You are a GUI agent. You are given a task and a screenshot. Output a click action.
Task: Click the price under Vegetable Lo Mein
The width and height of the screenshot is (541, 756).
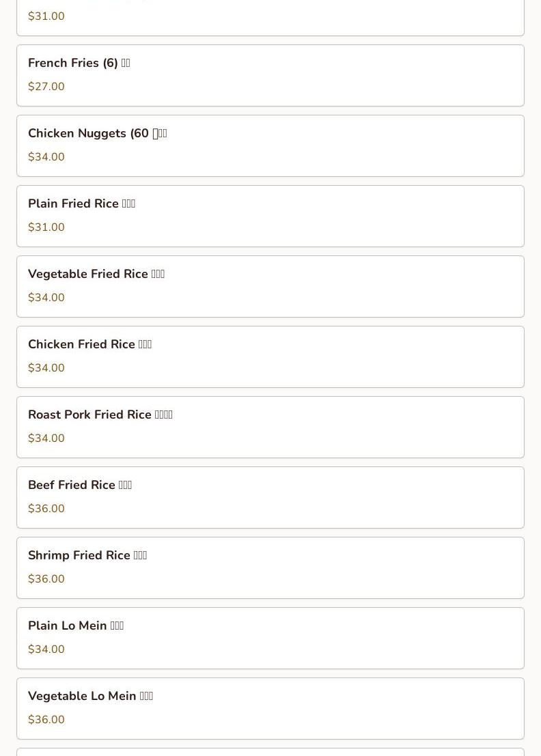(46, 720)
